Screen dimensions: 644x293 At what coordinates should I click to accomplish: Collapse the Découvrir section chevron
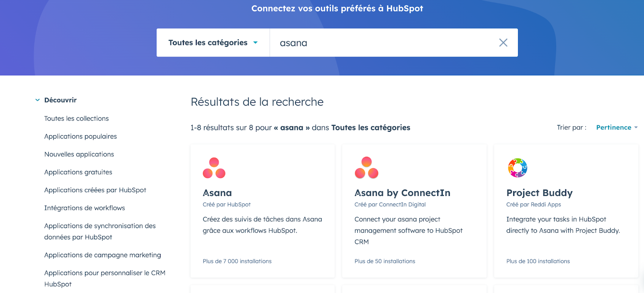37,100
